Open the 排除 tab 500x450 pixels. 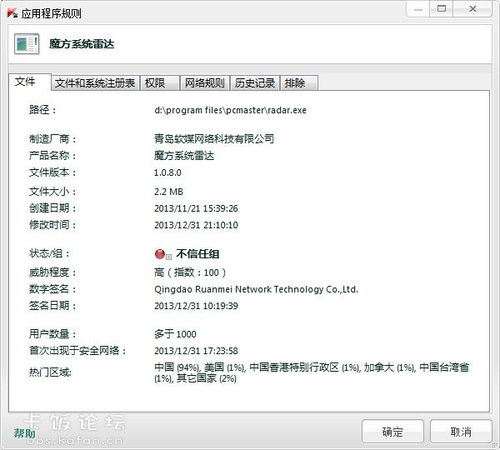click(x=299, y=83)
